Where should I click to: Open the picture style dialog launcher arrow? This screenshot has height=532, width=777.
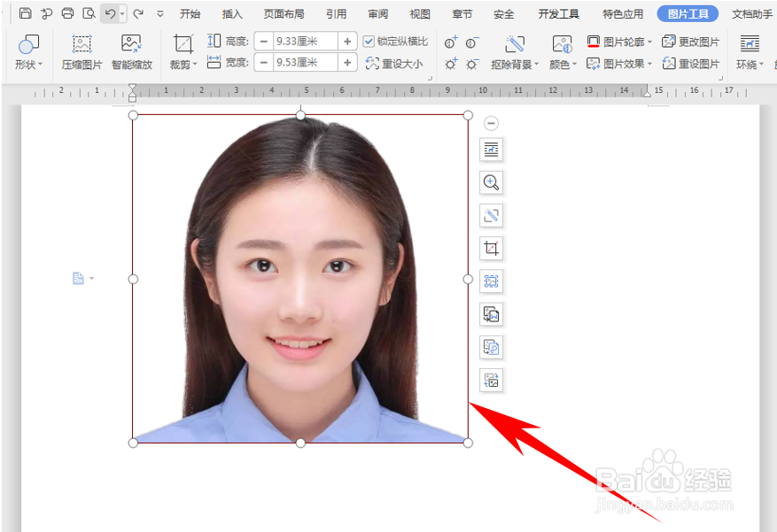[721, 78]
